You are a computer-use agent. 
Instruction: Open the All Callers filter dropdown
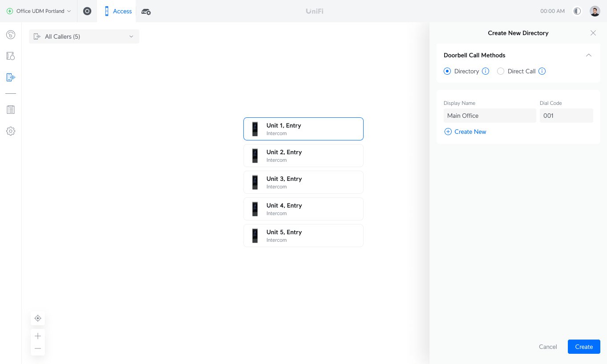click(x=84, y=36)
